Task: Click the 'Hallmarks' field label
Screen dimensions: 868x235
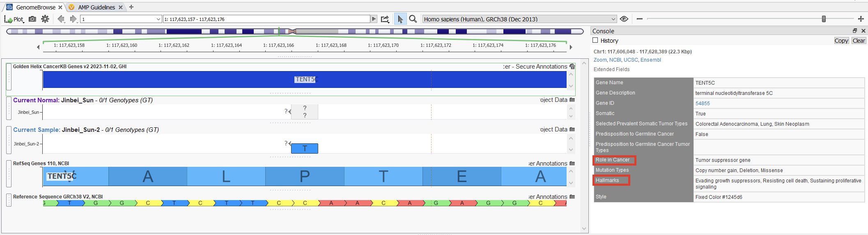Action: tap(607, 180)
